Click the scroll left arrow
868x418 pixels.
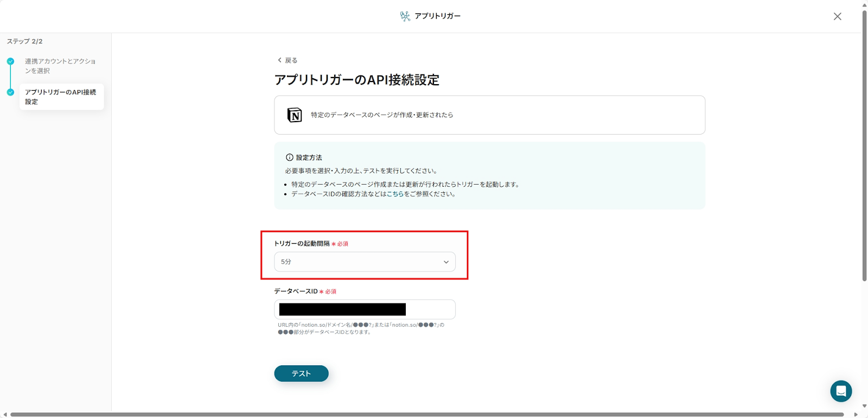tap(5, 415)
